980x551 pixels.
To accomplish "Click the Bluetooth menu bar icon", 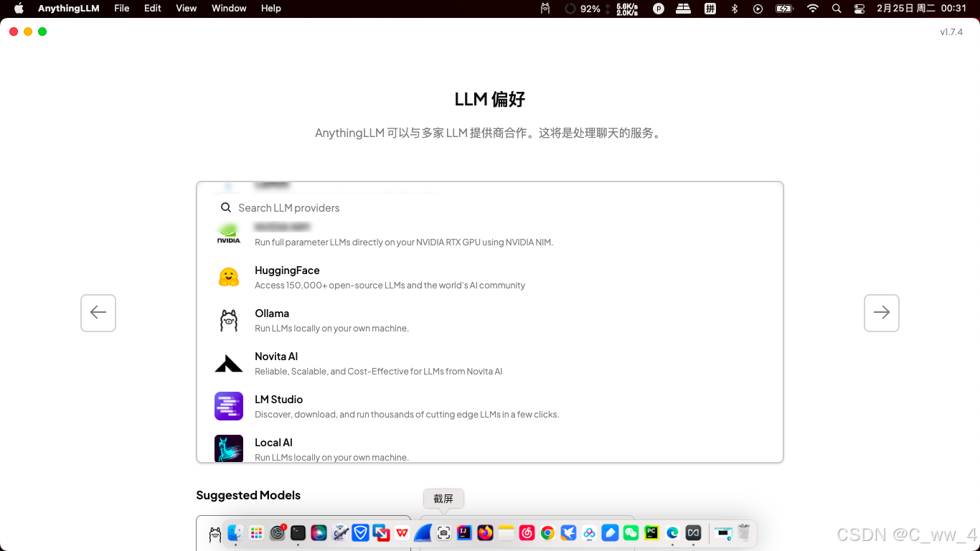I will (x=735, y=9).
